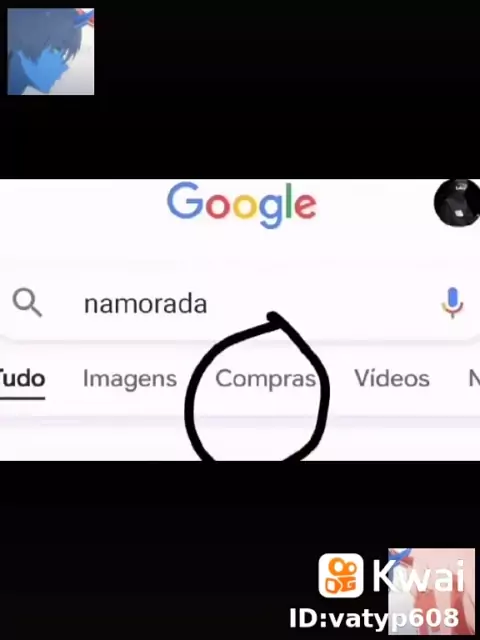This screenshot has width=480, height=640.
Task: Click the orange Kwai camera logo
Action: [341, 576]
